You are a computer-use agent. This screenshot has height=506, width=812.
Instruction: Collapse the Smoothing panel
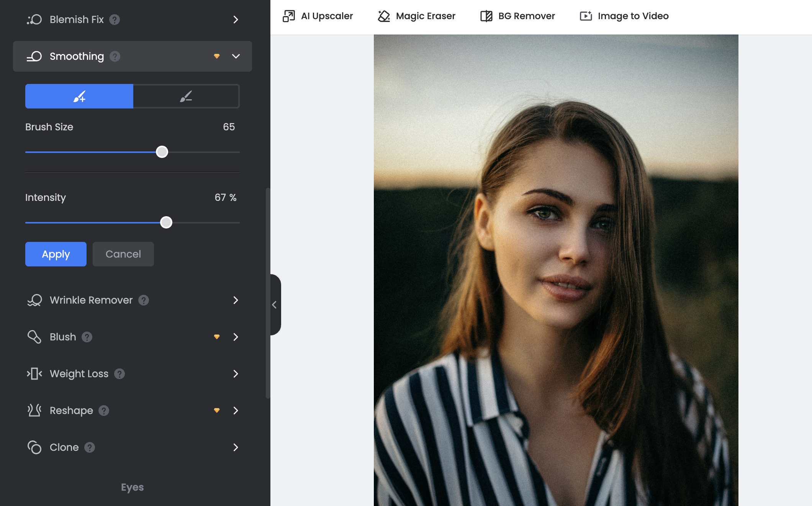tap(236, 56)
